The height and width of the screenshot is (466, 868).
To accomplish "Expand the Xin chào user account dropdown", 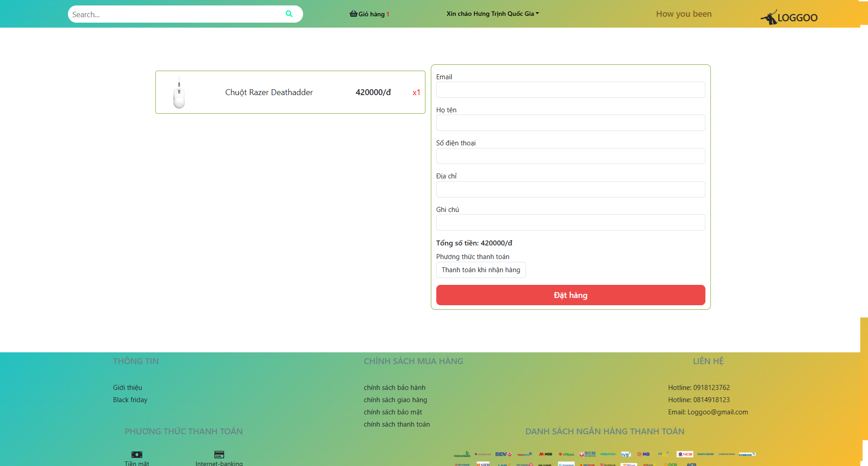I will tap(492, 14).
